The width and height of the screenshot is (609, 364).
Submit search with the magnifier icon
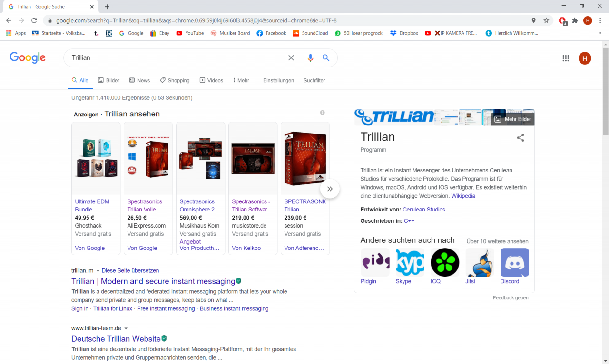tap(326, 58)
